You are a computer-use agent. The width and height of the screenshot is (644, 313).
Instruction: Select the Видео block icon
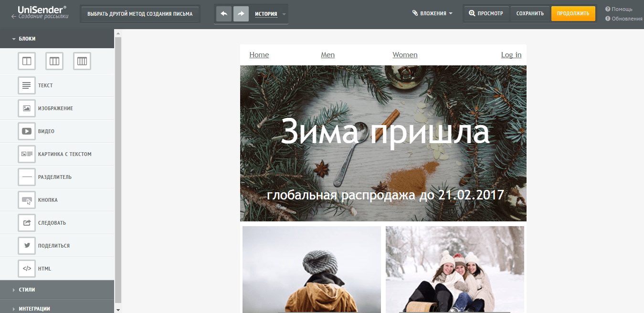27,131
